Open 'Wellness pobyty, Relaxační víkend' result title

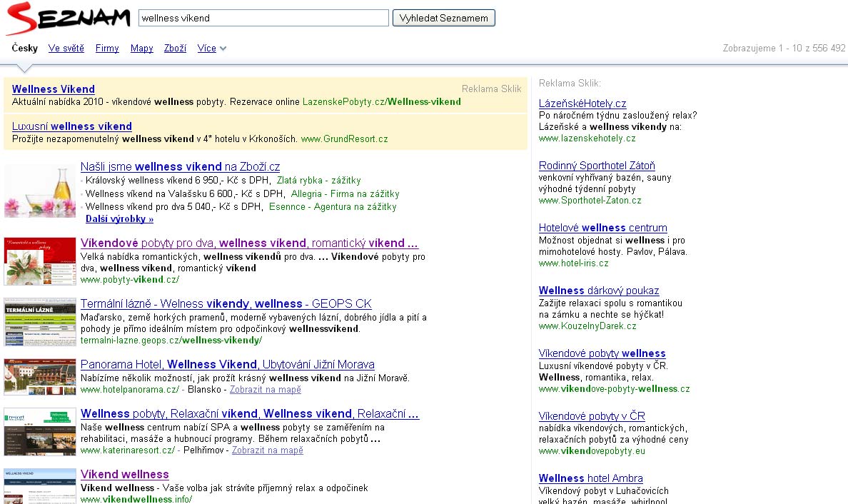250,413
